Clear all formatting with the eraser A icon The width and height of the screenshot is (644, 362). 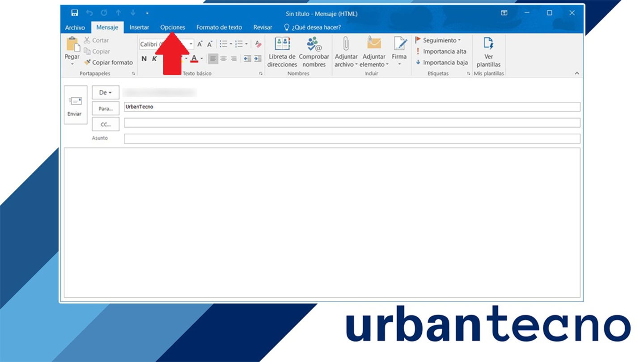(258, 44)
